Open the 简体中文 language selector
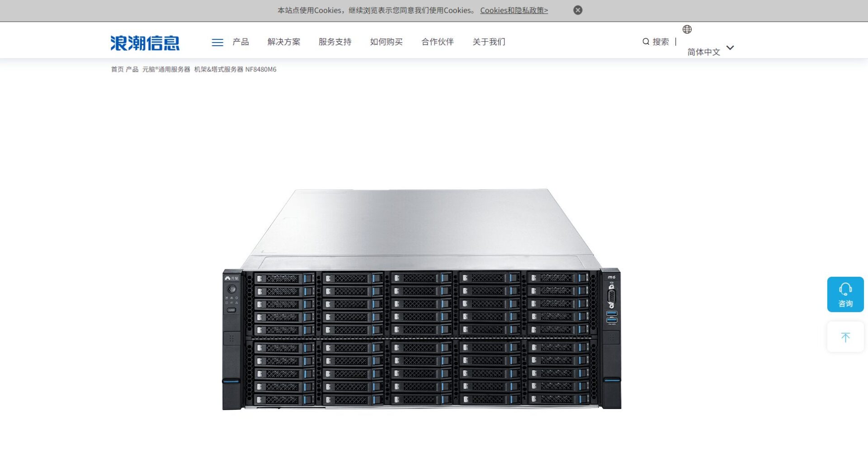The width and height of the screenshot is (868, 459). tap(703, 52)
